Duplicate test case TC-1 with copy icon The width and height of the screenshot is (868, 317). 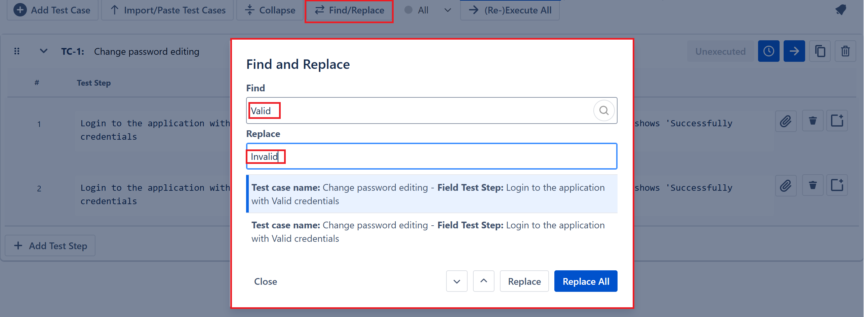point(820,51)
